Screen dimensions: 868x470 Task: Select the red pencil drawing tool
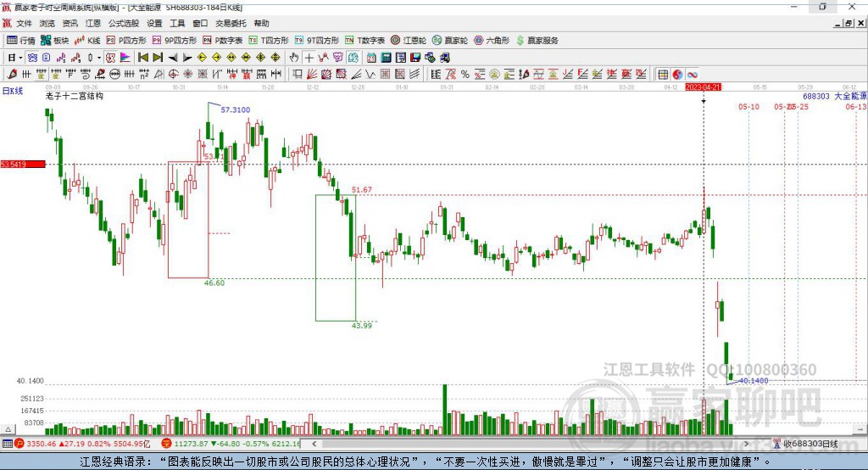click(x=12, y=75)
